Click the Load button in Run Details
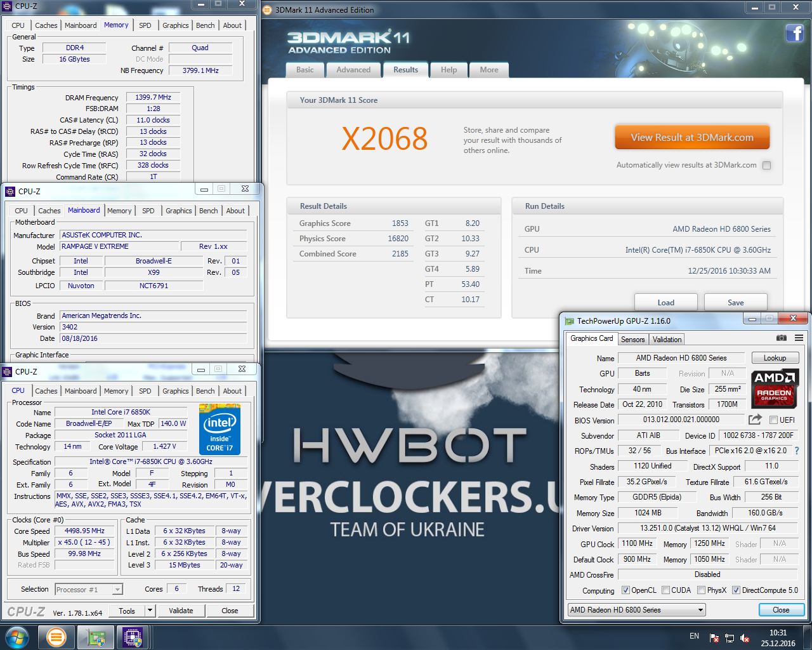Viewport: 812px width, 650px height. pyautogui.click(x=666, y=302)
